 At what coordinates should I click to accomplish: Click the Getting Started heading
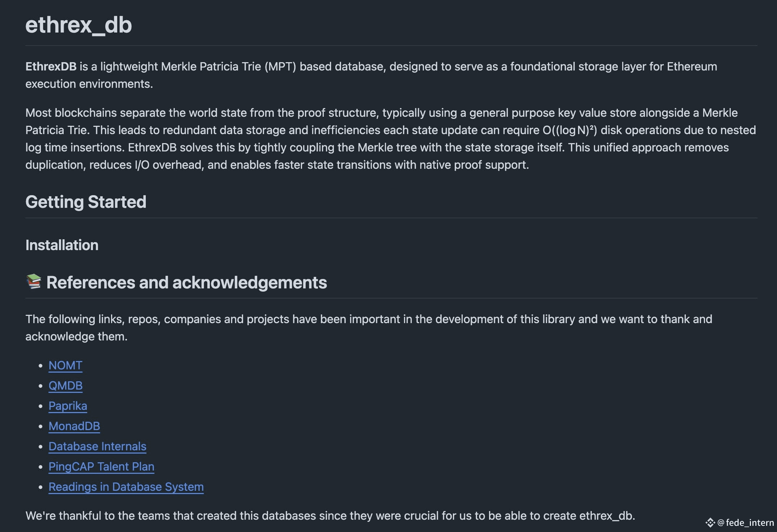(x=86, y=202)
